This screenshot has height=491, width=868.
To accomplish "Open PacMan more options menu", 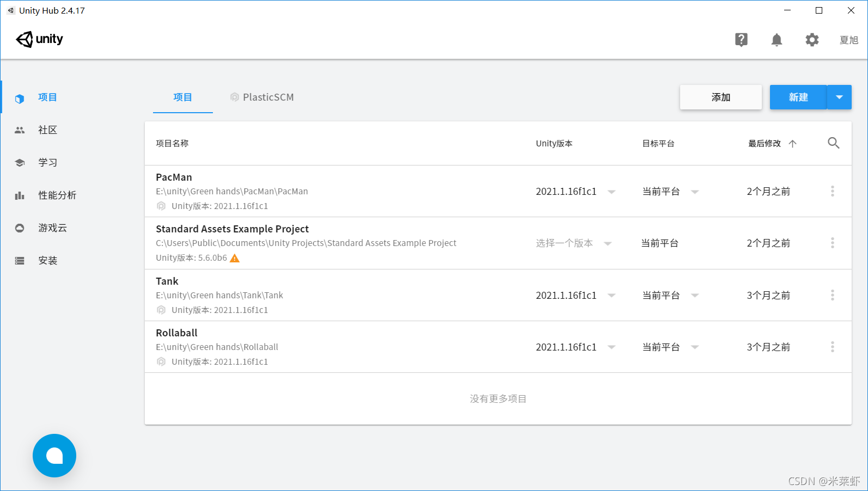I will click(832, 191).
